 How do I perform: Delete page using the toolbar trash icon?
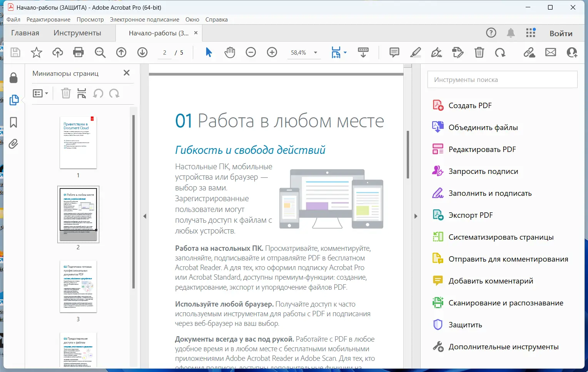click(479, 52)
